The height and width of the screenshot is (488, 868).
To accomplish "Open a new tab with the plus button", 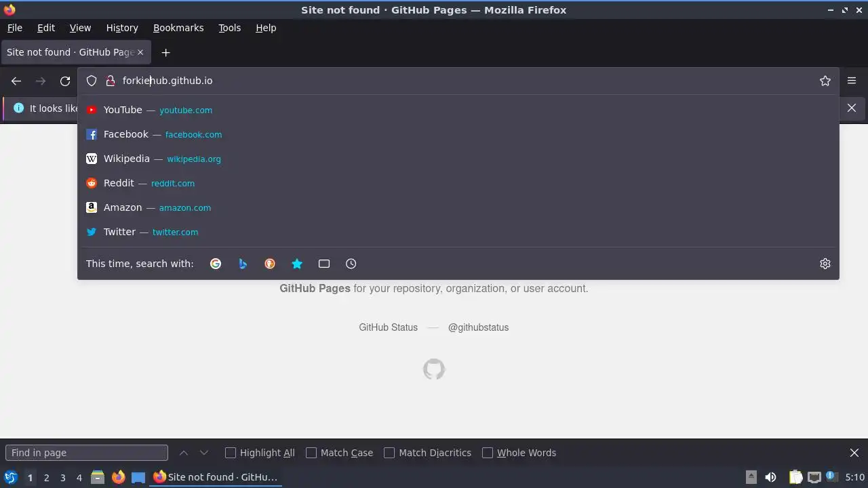I will pos(165,52).
